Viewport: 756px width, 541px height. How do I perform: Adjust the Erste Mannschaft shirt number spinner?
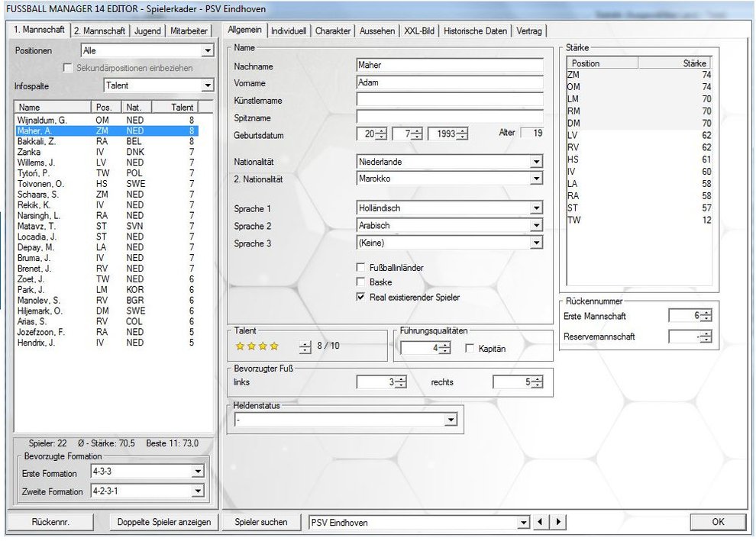pos(706,316)
